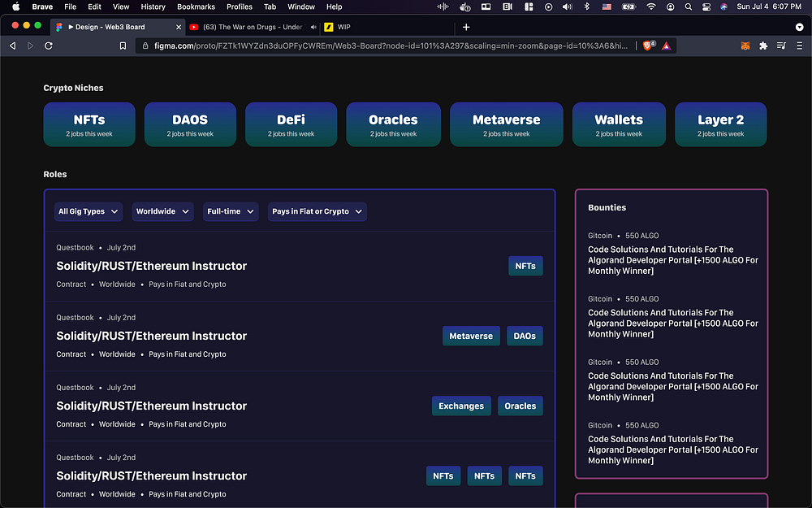Viewport: 812px width, 508px height.
Task: Open the History menu
Action: 153,7
